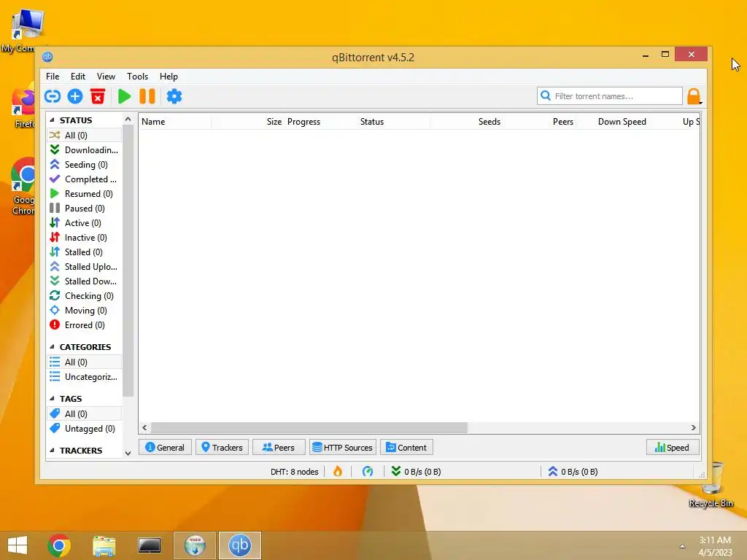Collapse the TRACKERS section
This screenshot has width=747, height=560.
click(52, 451)
